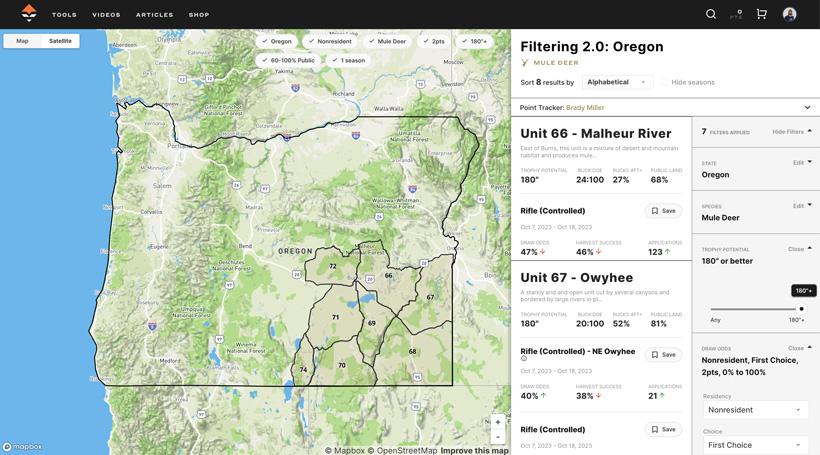
Task: Select unit 74 on the map
Action: click(x=303, y=370)
